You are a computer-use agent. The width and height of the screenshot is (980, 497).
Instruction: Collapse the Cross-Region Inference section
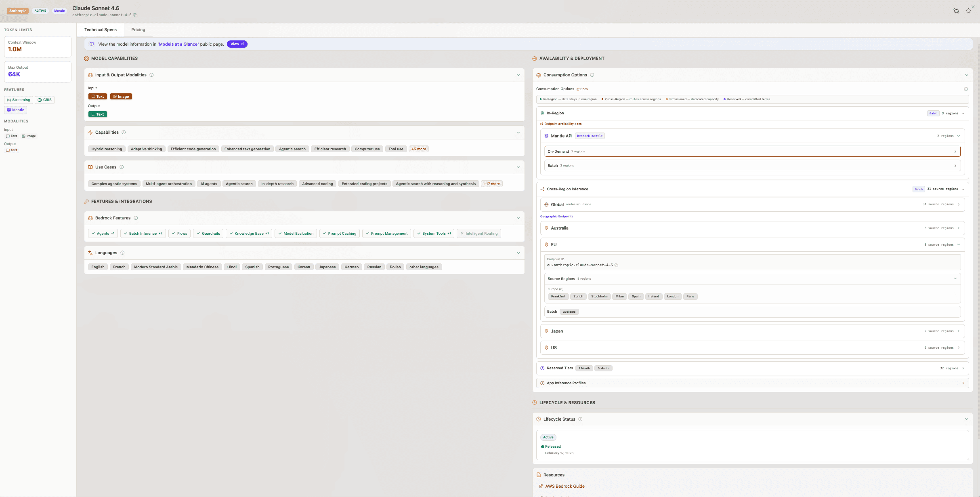[963, 189]
